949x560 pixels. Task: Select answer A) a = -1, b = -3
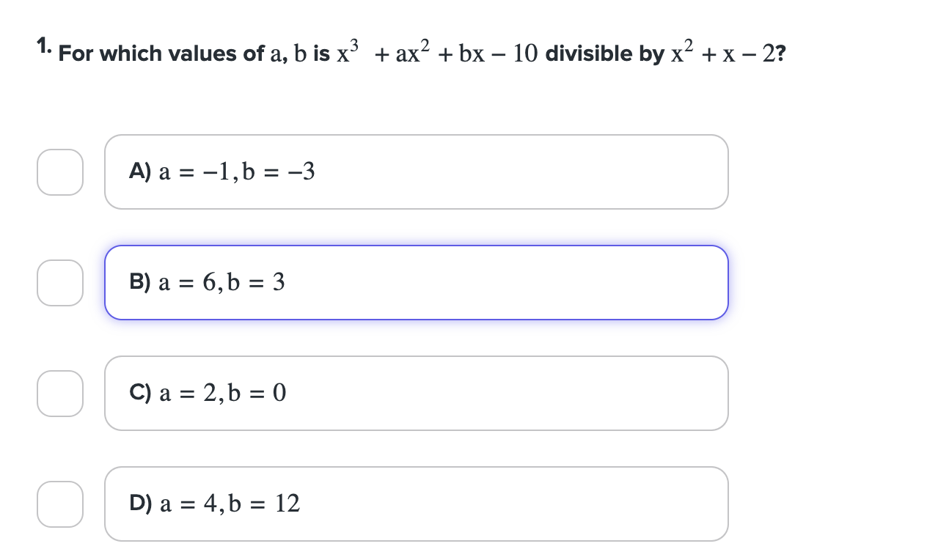[x=416, y=172]
